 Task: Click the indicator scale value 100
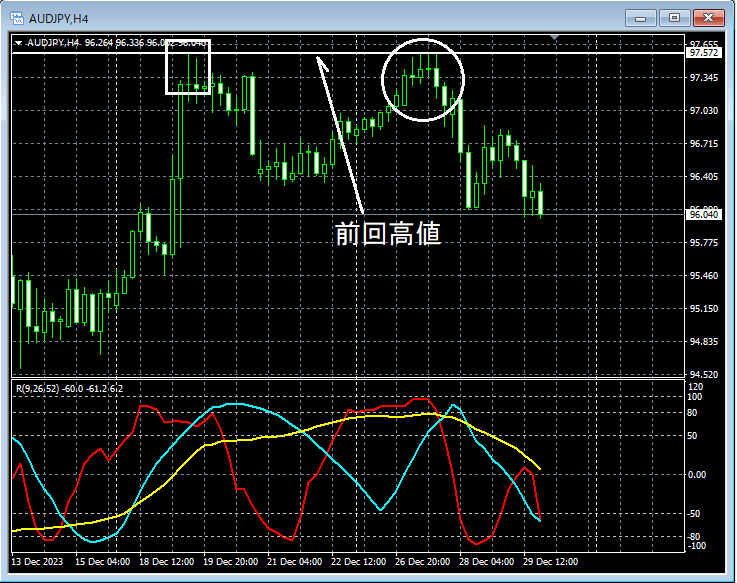[694, 396]
